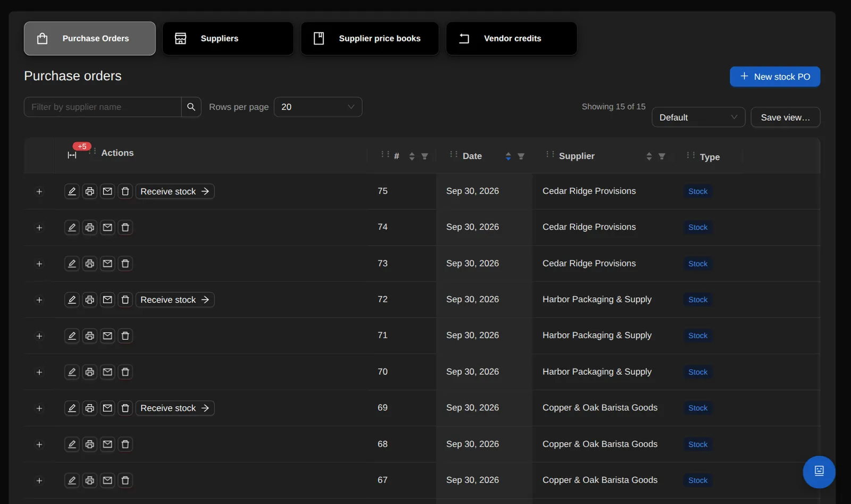The height and width of the screenshot is (504, 851).
Task: Sort by # column
Action: click(x=412, y=156)
